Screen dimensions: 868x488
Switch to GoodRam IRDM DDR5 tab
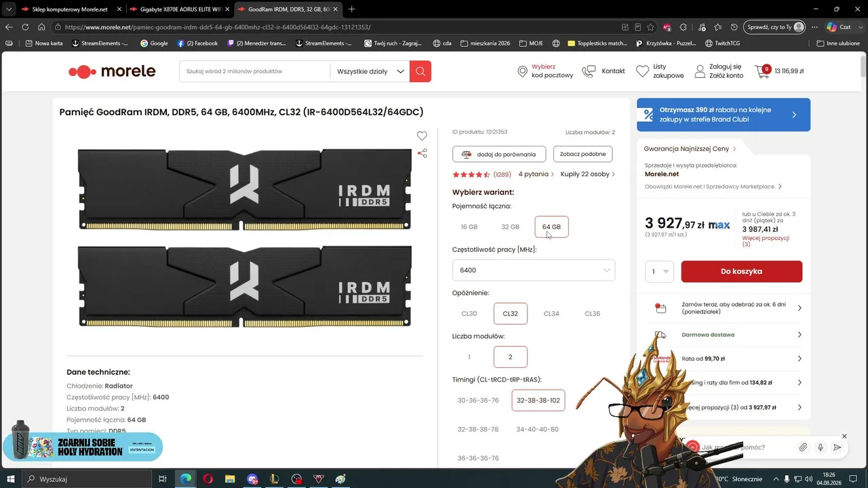(x=288, y=9)
